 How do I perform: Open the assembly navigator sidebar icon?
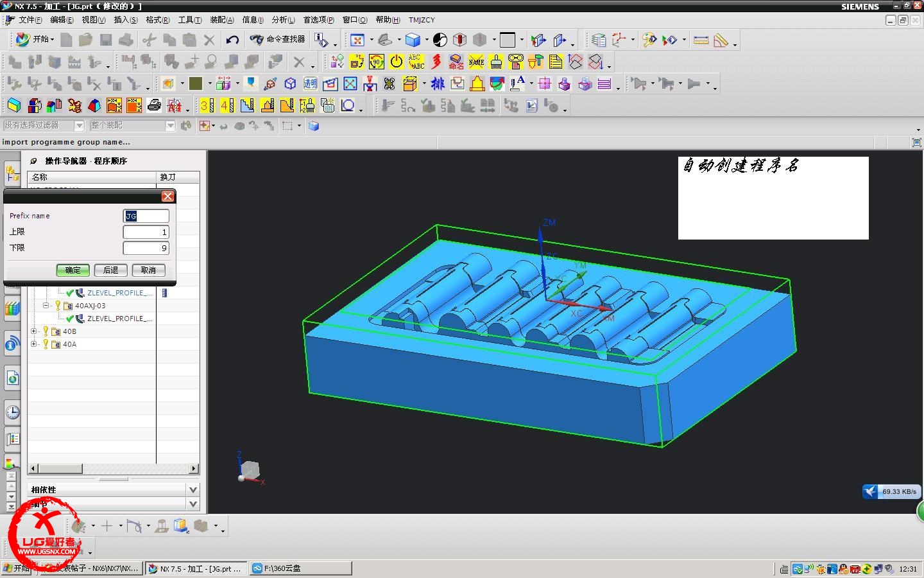pyautogui.click(x=12, y=173)
